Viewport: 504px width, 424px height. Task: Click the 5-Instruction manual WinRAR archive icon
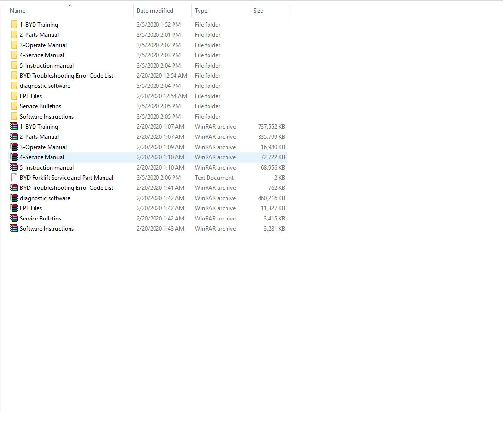14,168
